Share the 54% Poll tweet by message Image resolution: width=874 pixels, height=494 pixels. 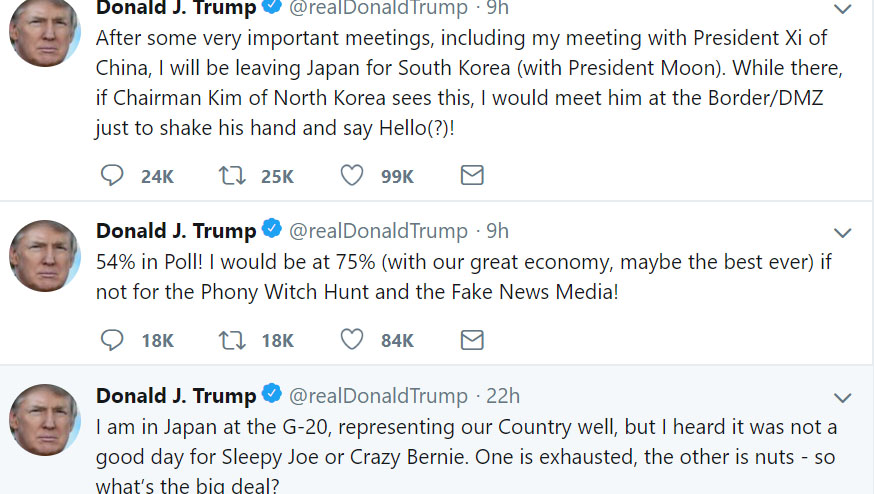[472, 340]
